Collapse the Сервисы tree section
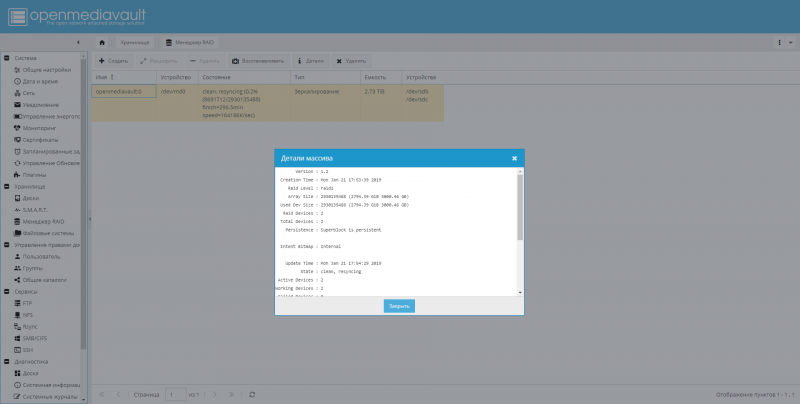This screenshot has width=800, height=404. (7, 292)
